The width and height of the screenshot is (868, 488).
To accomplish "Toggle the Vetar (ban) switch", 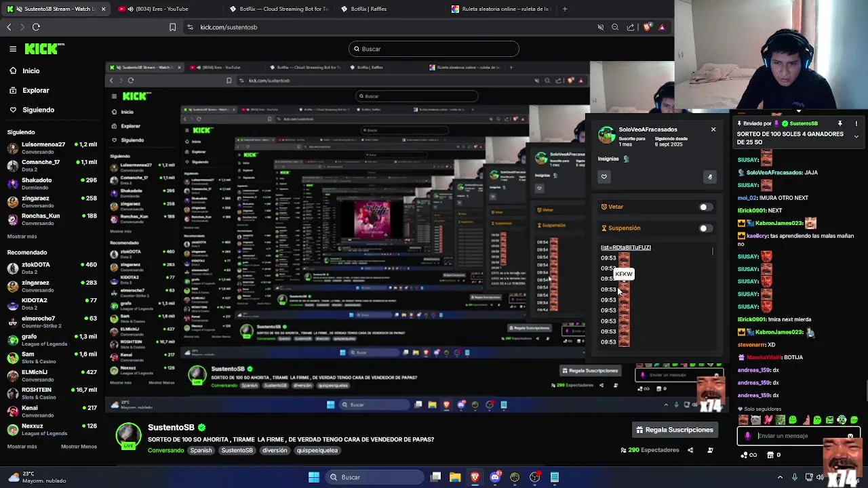I will [705, 207].
